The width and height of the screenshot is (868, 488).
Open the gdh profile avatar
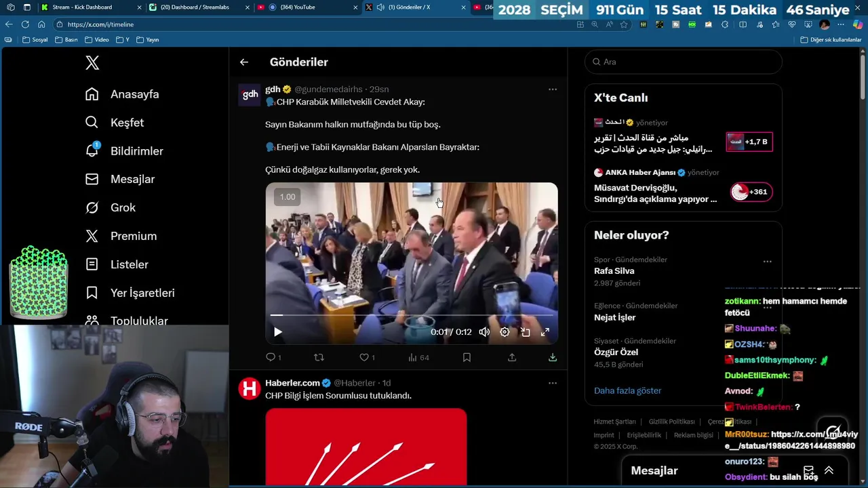click(x=250, y=95)
